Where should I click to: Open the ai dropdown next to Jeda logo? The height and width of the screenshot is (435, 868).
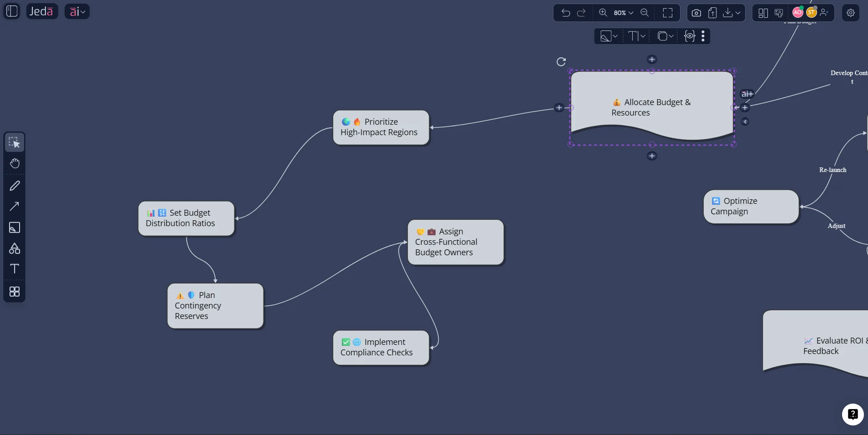pos(77,11)
